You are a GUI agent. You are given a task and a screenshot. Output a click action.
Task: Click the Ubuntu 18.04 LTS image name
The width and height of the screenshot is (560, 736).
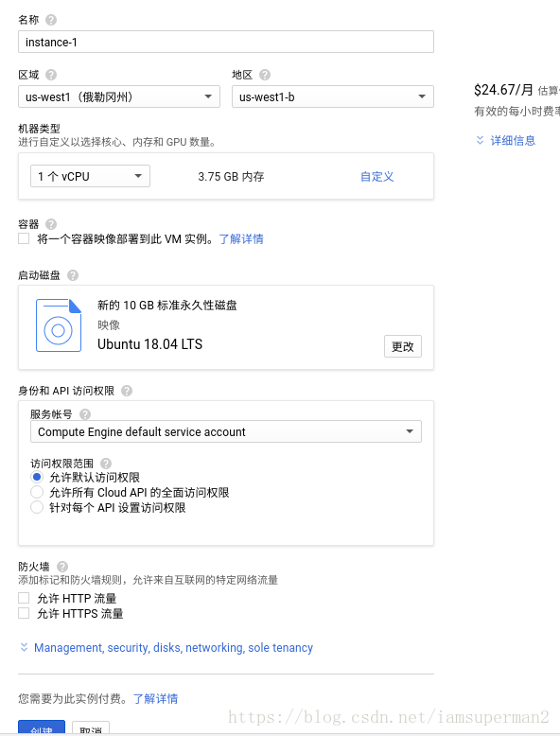pyautogui.click(x=149, y=344)
